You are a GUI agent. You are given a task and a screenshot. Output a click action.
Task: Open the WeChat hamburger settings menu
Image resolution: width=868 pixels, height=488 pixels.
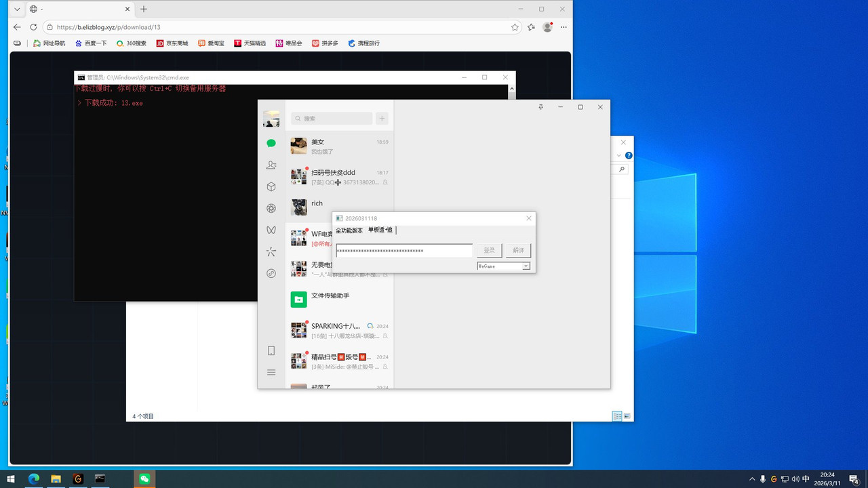tap(271, 372)
